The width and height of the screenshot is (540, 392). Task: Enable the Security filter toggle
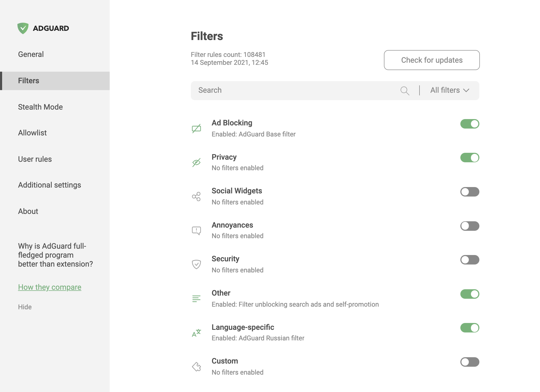[470, 260]
